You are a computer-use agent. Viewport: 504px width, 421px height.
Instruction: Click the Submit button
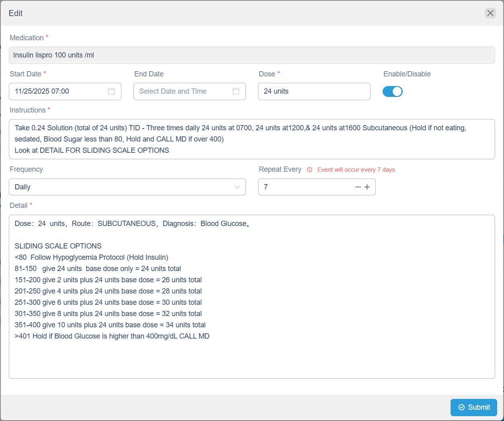(473, 407)
